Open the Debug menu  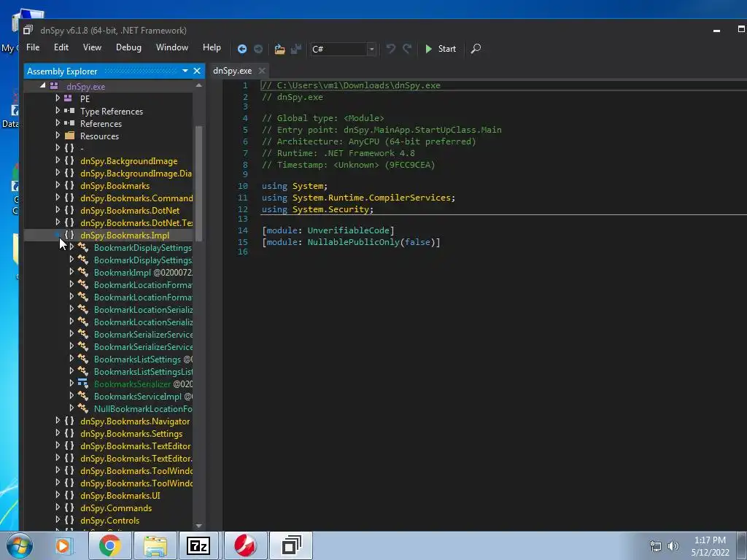(128, 47)
